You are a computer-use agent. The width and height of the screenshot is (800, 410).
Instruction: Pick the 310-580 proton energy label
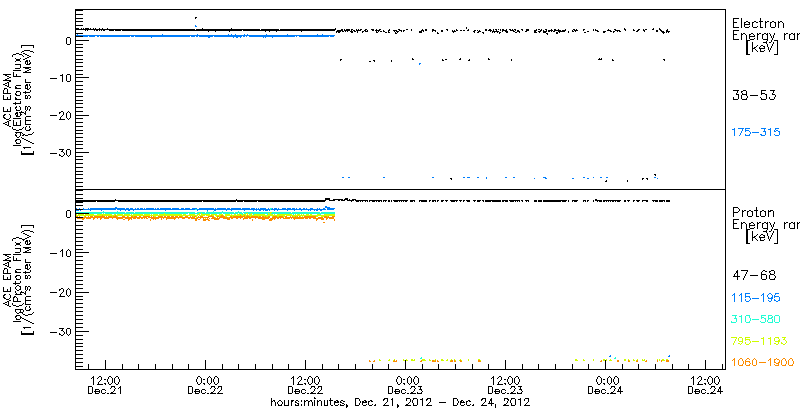pyautogui.click(x=756, y=319)
